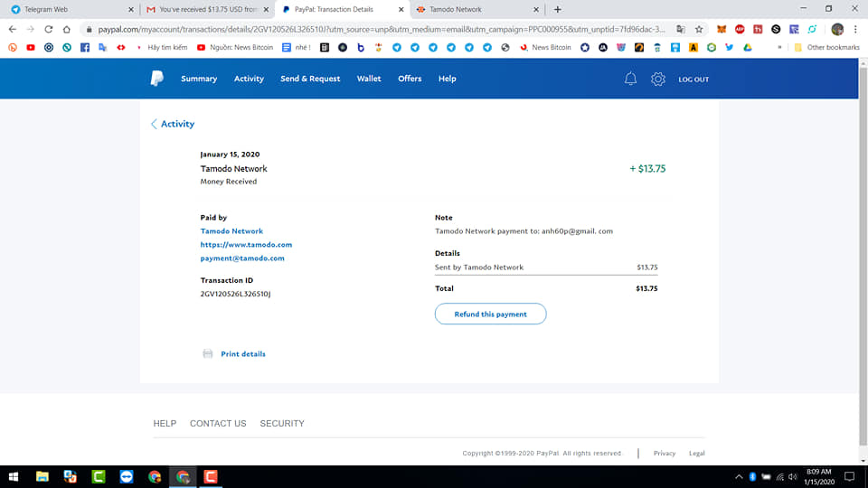Open Chrome profile avatar
The width and height of the screenshot is (868, 488).
click(x=837, y=29)
